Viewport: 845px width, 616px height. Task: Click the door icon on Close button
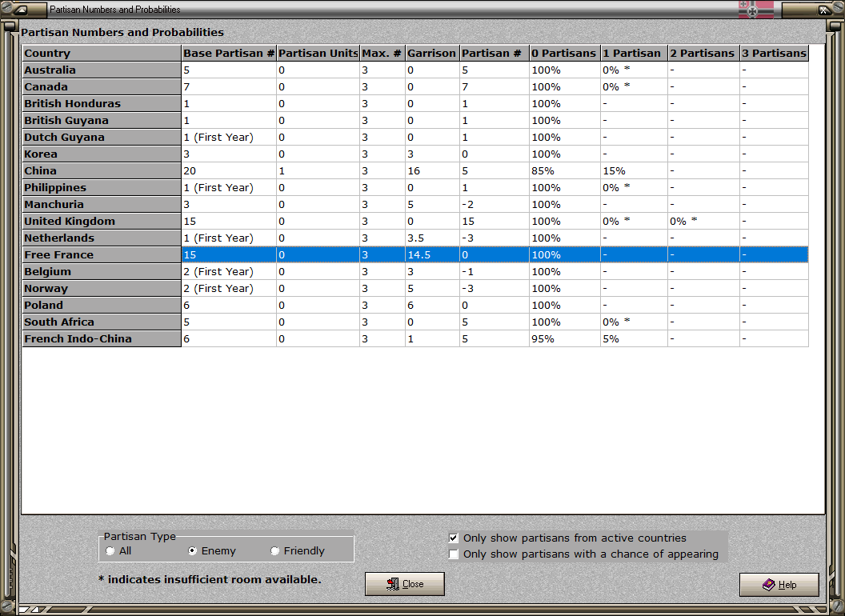click(393, 584)
